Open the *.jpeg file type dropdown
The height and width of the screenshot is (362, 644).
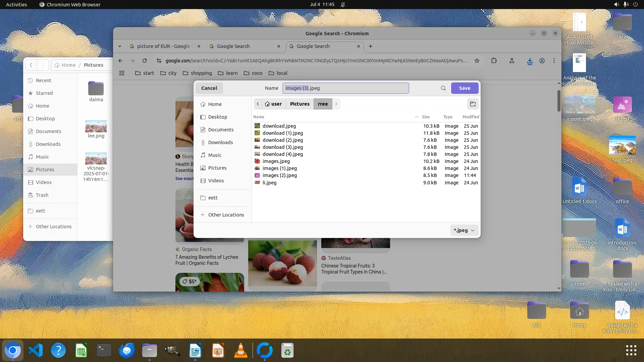tap(464, 230)
